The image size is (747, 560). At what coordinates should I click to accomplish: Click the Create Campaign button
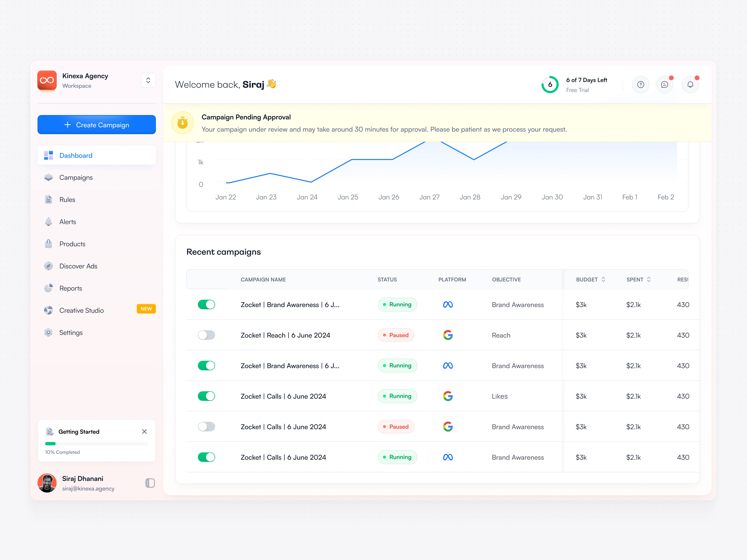pos(97,125)
